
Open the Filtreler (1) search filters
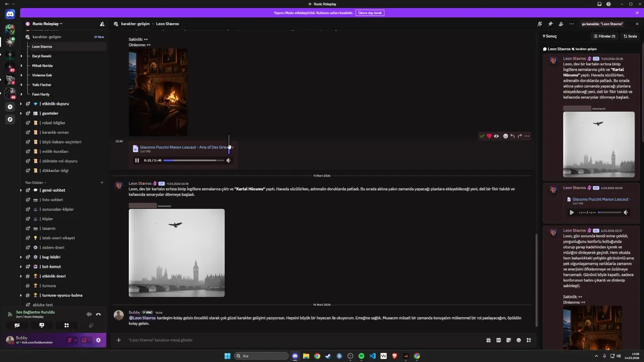(x=604, y=36)
